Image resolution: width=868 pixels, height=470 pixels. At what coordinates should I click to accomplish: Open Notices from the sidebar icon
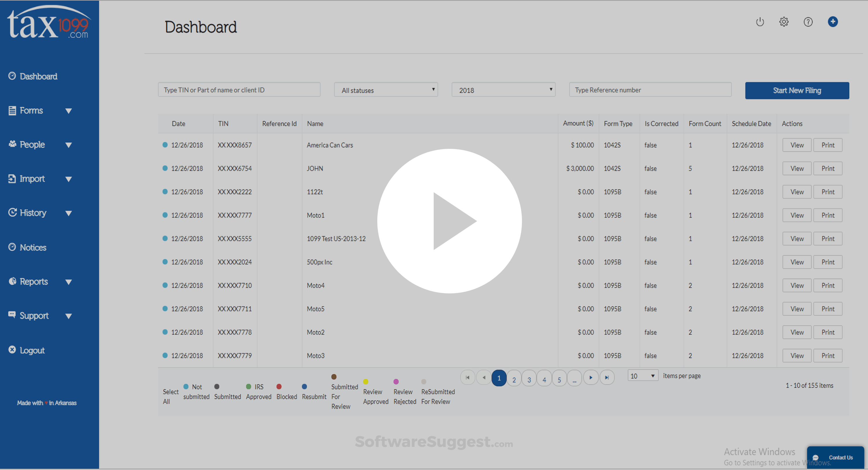12,247
